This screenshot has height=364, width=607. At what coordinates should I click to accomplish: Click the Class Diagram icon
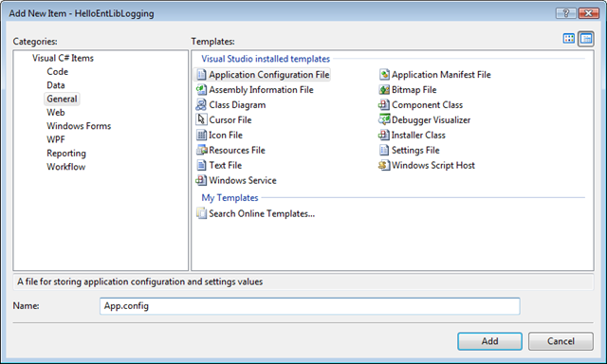point(201,105)
